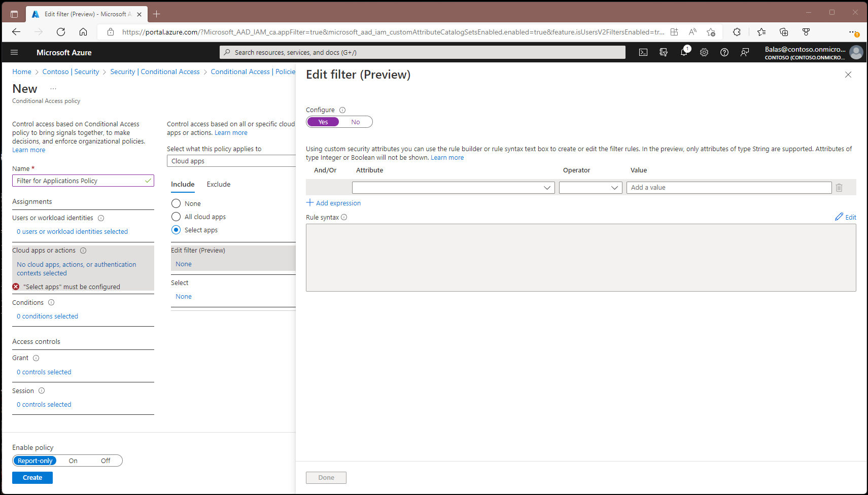Open No cloud apps, actions selected link

tap(77, 269)
